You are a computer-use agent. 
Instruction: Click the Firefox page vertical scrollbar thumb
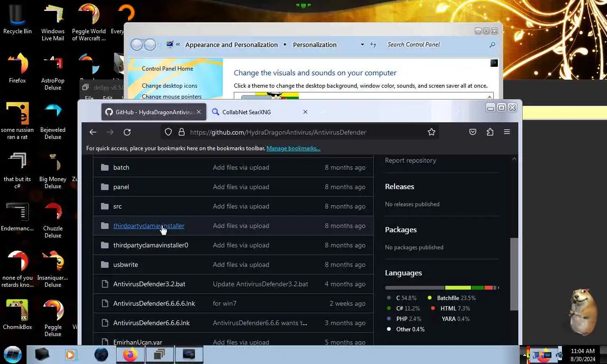[514, 274]
